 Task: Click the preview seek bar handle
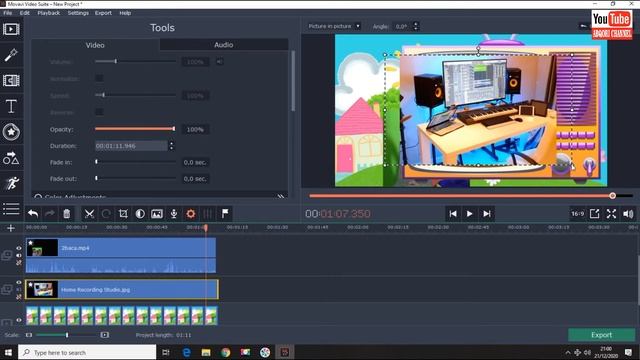point(612,196)
